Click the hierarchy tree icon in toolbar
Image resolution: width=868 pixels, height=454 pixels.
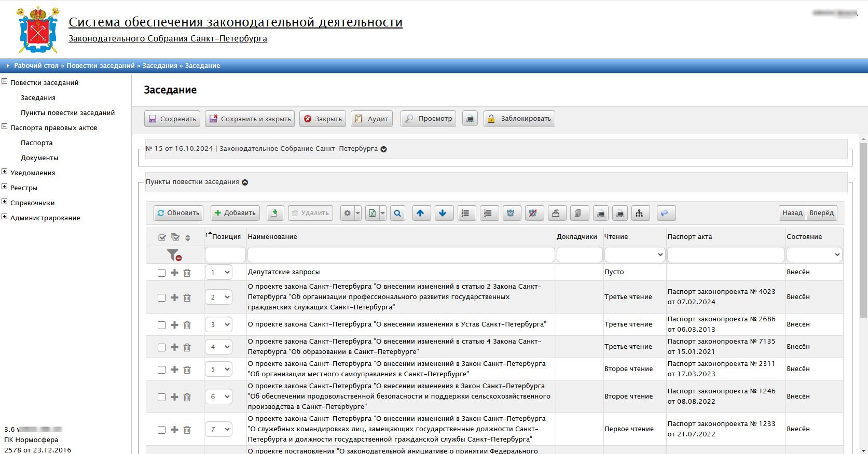tap(639, 213)
